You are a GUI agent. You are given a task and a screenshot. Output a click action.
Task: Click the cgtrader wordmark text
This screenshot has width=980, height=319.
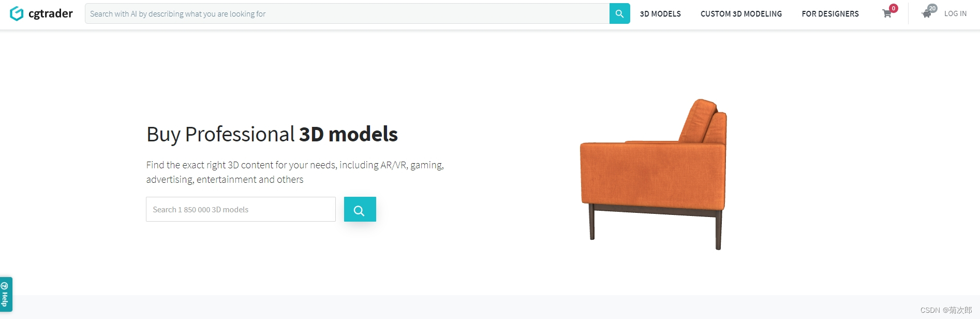(x=51, y=13)
